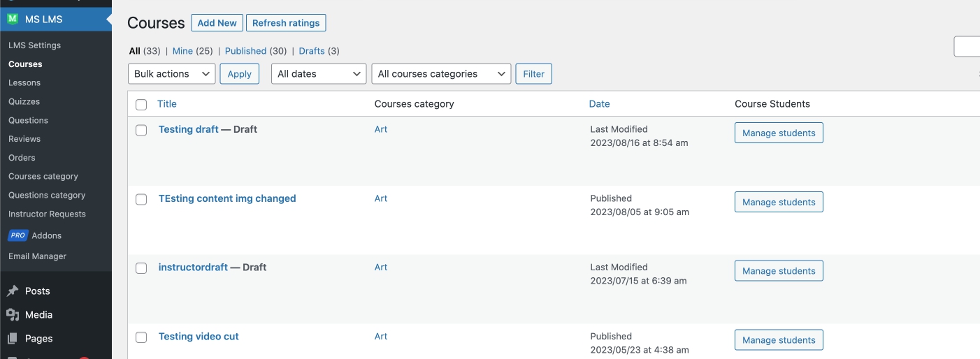Click Manage students for Testing draft

coord(778,133)
